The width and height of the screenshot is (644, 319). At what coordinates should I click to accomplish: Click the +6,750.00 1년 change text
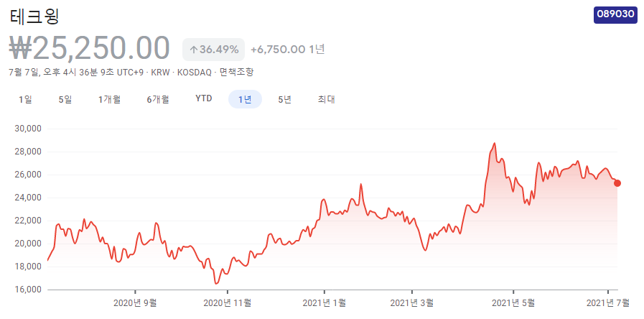coord(288,50)
